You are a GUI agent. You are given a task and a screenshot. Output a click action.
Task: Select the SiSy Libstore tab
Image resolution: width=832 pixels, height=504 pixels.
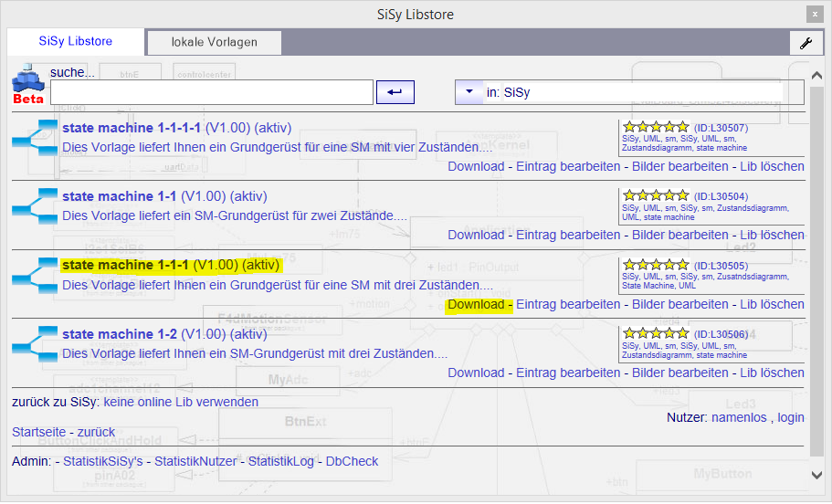(76, 42)
